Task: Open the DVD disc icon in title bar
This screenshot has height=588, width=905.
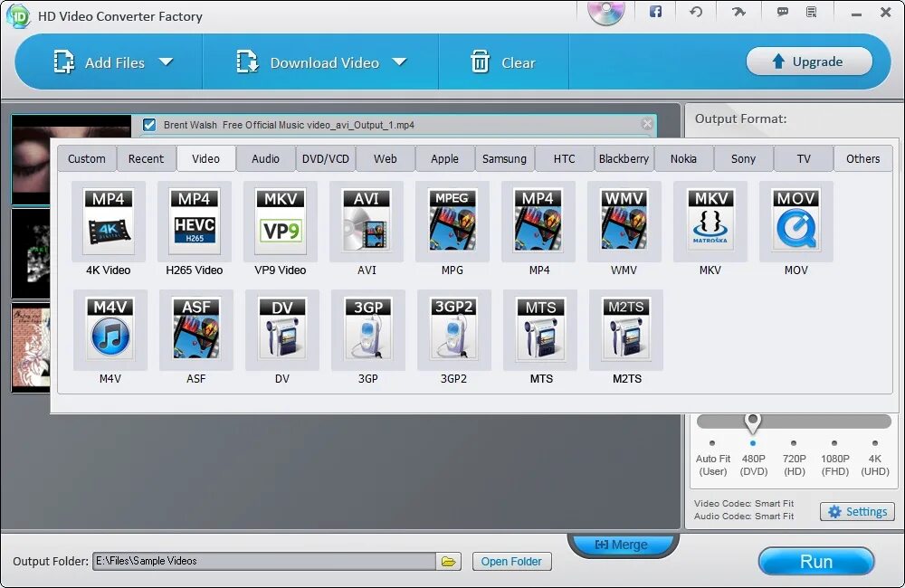Action: click(x=606, y=12)
